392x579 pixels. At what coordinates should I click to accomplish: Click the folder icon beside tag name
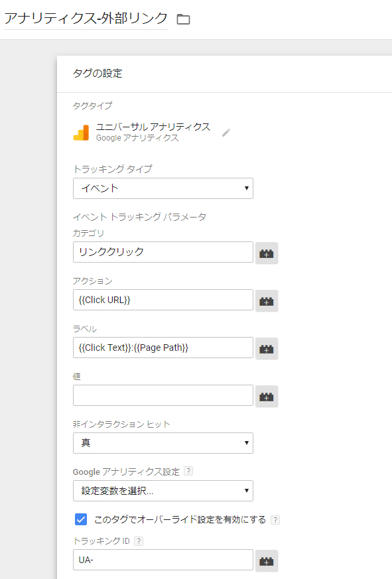coord(183,19)
